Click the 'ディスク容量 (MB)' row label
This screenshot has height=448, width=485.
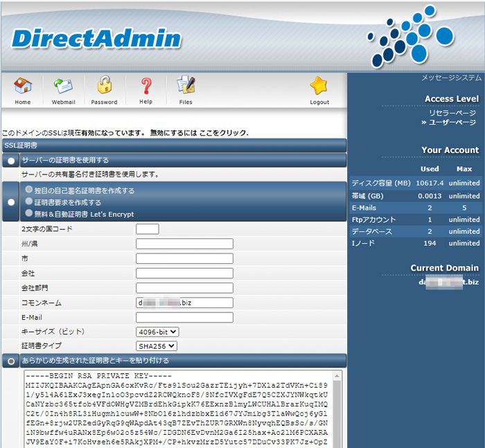click(381, 183)
